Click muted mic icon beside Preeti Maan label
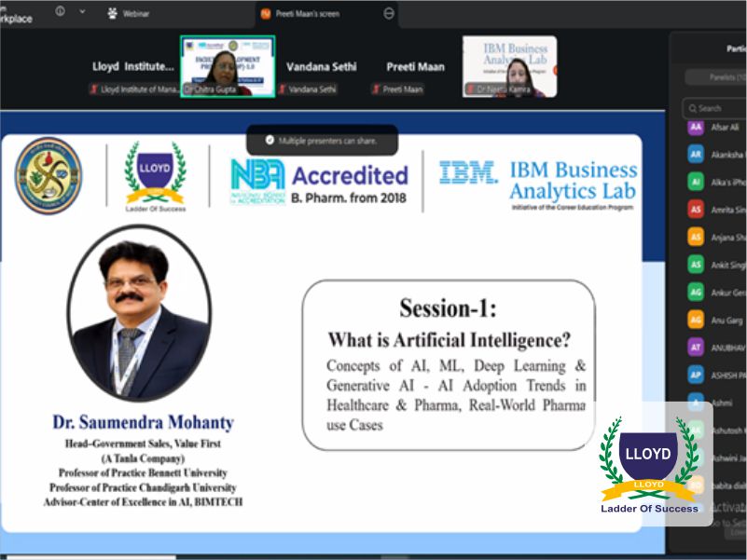The height and width of the screenshot is (560, 747). pyautogui.click(x=377, y=89)
